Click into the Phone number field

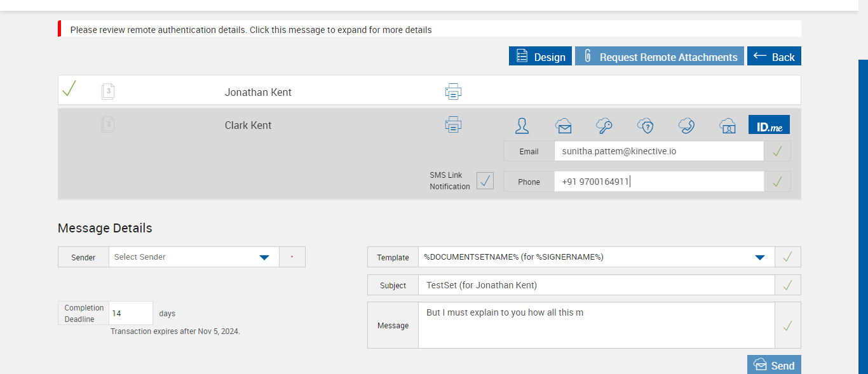[658, 182]
